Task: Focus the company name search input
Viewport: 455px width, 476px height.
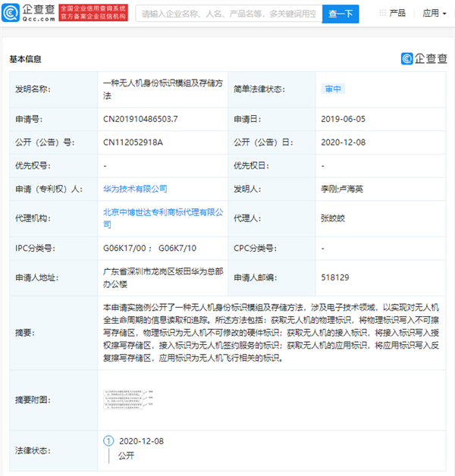Action: [229, 14]
